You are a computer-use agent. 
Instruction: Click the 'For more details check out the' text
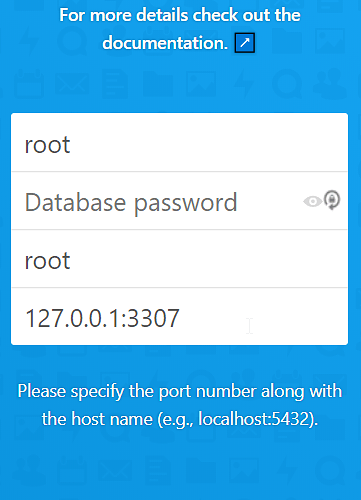click(x=180, y=15)
